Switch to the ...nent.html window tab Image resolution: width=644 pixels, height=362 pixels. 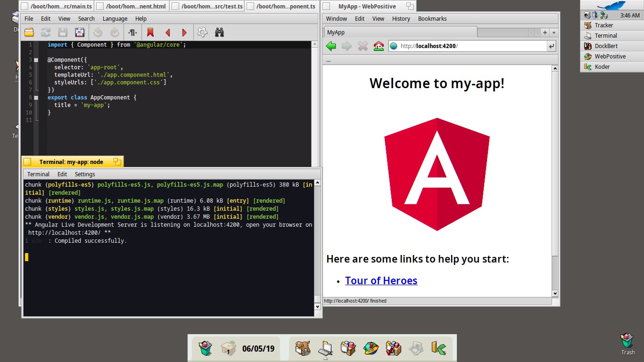pyautogui.click(x=132, y=7)
